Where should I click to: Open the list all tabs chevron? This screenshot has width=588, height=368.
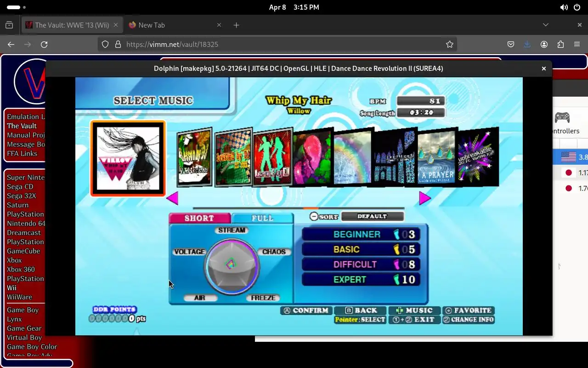click(x=546, y=25)
